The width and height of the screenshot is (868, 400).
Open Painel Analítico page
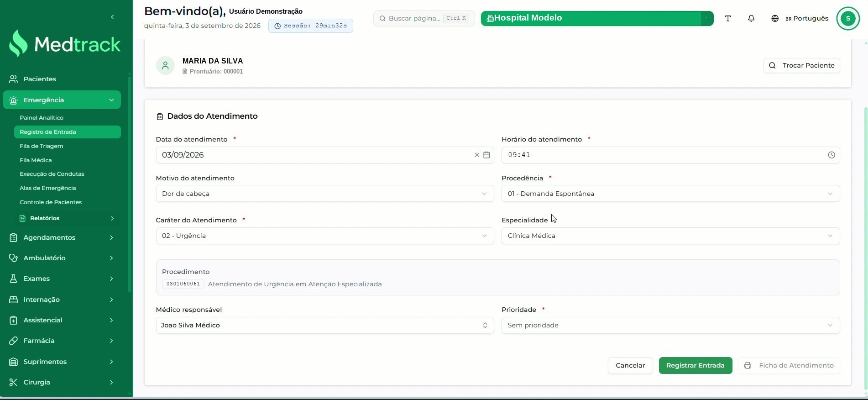[42, 118]
